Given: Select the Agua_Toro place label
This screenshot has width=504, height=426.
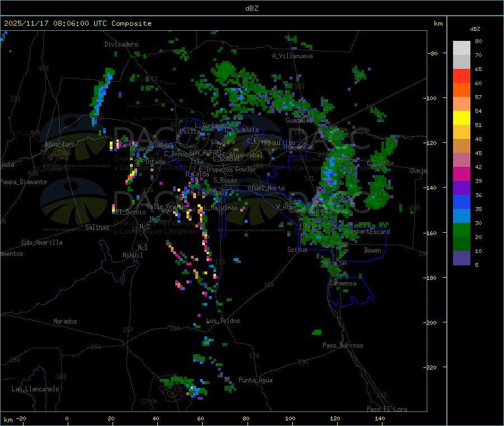Looking at the screenshot, I should tap(60, 144).
